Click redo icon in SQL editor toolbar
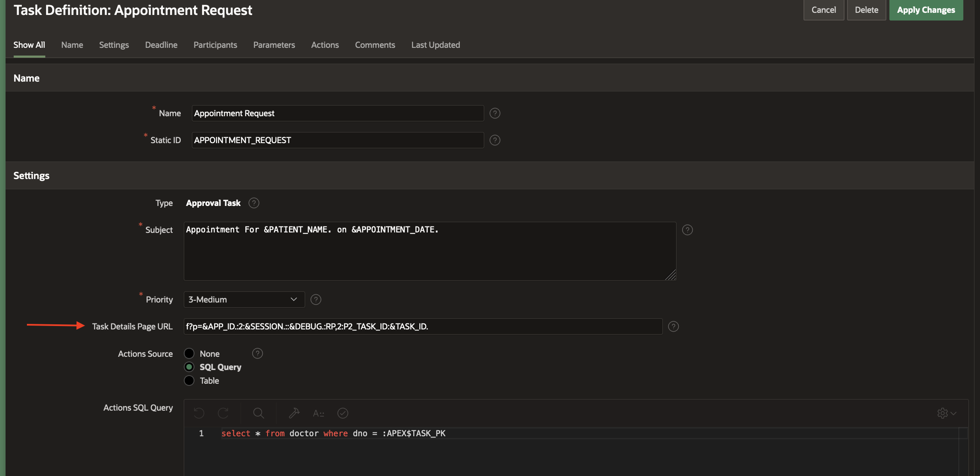980x476 pixels. [223, 413]
